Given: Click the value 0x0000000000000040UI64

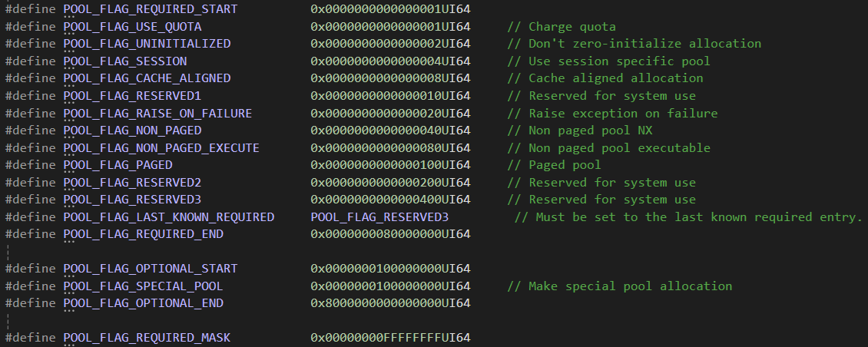Looking at the screenshot, I should coord(390,130).
